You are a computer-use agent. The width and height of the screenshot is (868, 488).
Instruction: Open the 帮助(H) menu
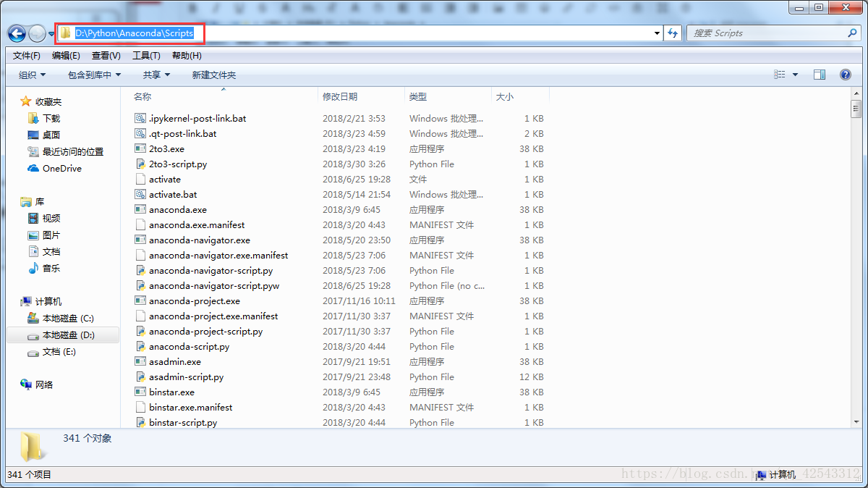(x=187, y=56)
